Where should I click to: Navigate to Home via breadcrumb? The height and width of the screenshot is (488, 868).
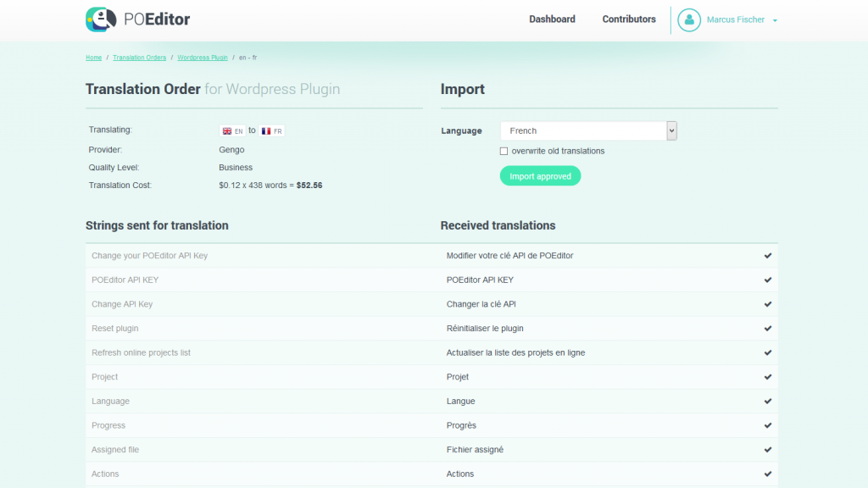[x=93, y=58]
